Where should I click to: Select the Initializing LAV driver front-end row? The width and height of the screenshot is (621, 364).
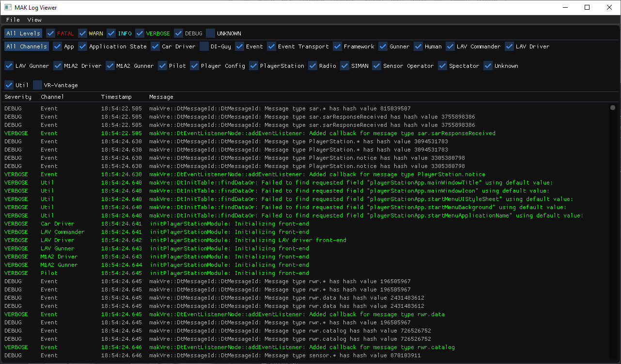click(305, 240)
